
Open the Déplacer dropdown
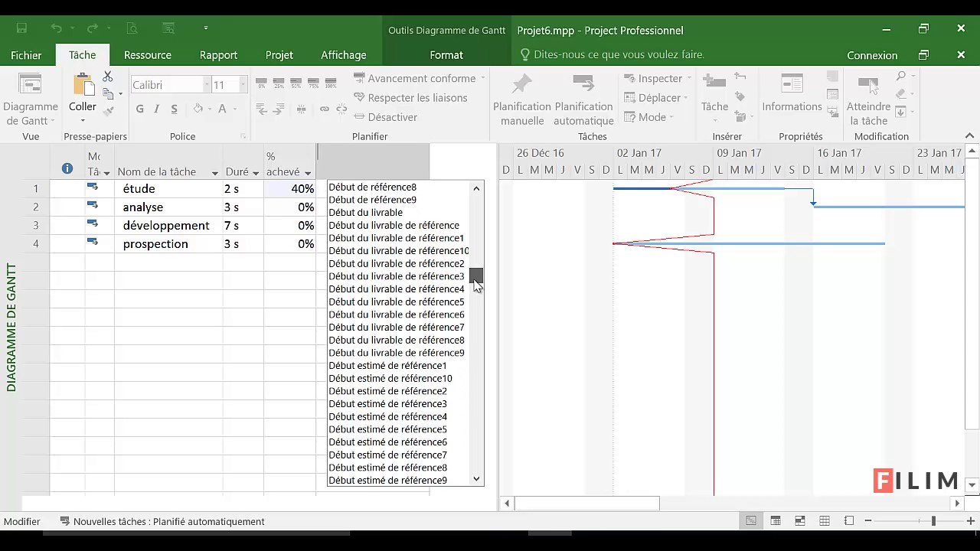(656, 97)
